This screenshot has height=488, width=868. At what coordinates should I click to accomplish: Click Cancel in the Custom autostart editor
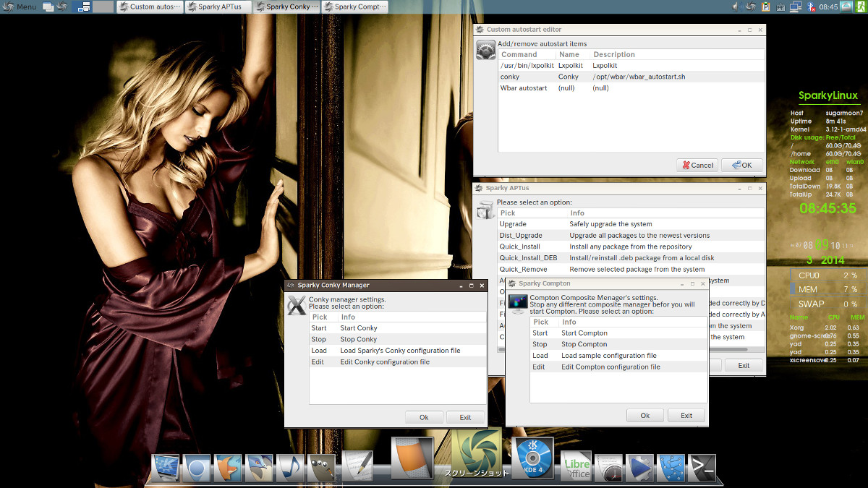(x=697, y=165)
